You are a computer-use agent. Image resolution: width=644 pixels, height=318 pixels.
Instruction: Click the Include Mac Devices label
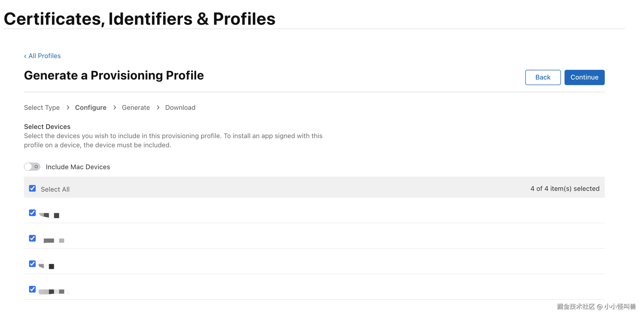tap(78, 167)
